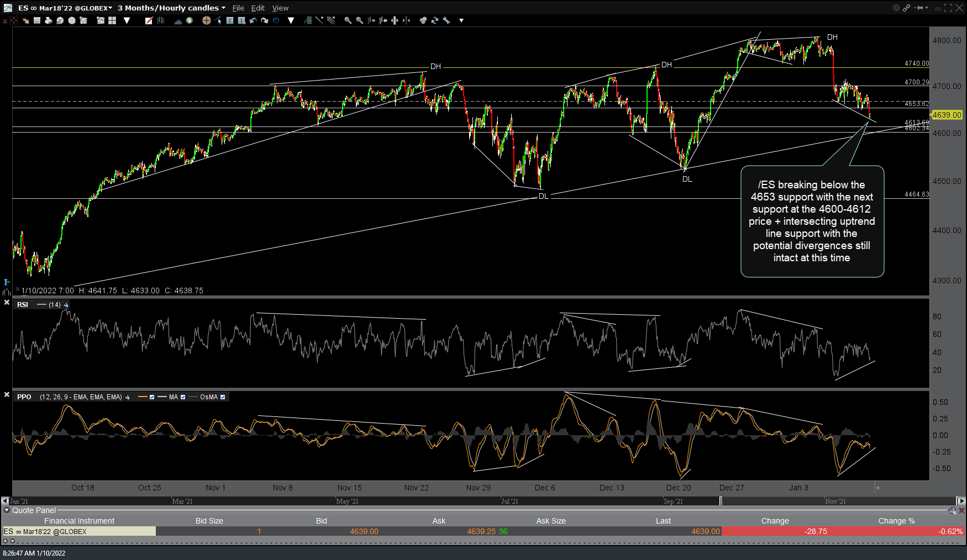
Task: Click the chain link icon
Action: coord(906,8)
